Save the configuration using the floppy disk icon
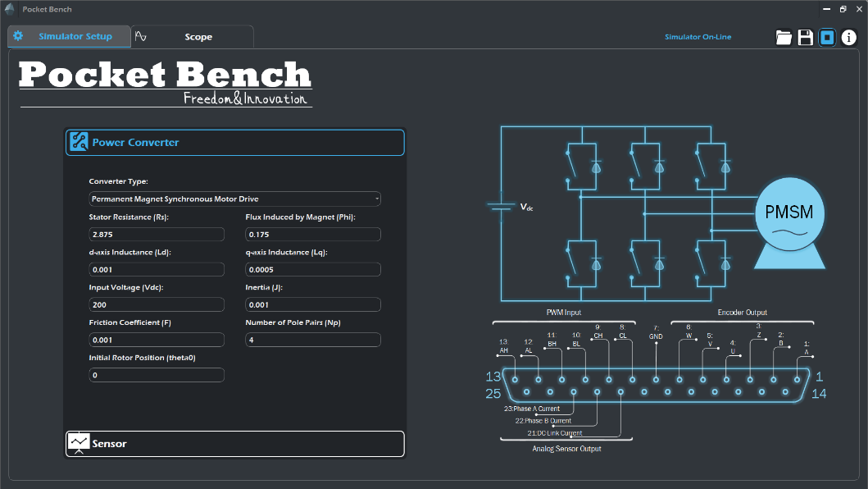 click(806, 37)
